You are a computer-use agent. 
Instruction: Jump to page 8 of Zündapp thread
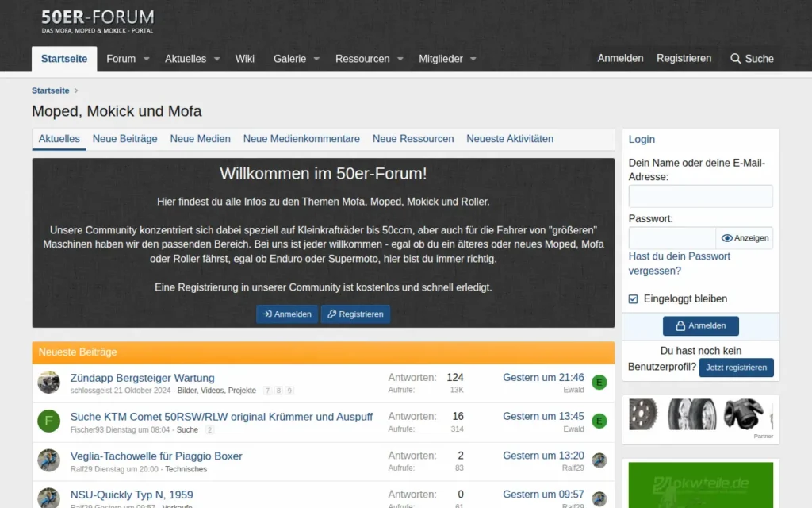tap(278, 391)
